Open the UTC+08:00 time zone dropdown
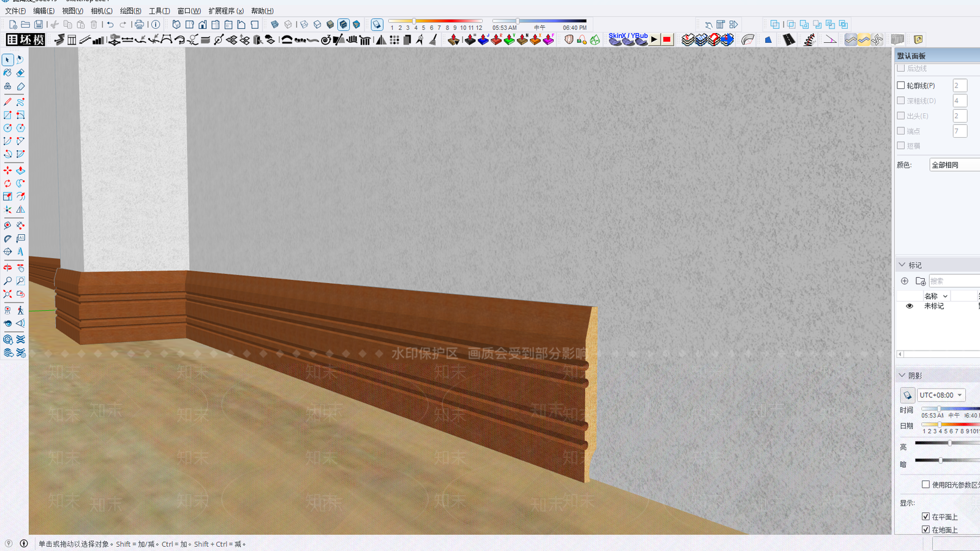Screen dimensions: 980x551 point(941,395)
